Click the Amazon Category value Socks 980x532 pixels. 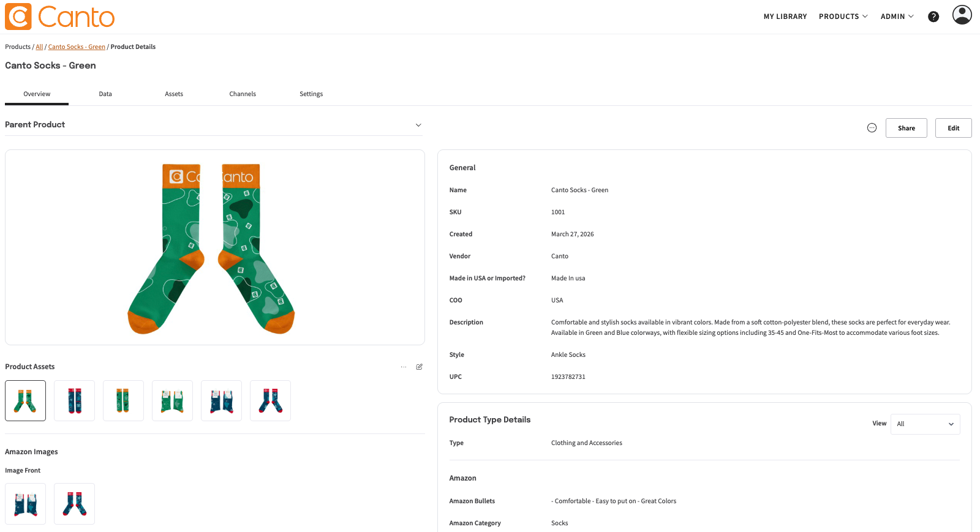click(560, 523)
